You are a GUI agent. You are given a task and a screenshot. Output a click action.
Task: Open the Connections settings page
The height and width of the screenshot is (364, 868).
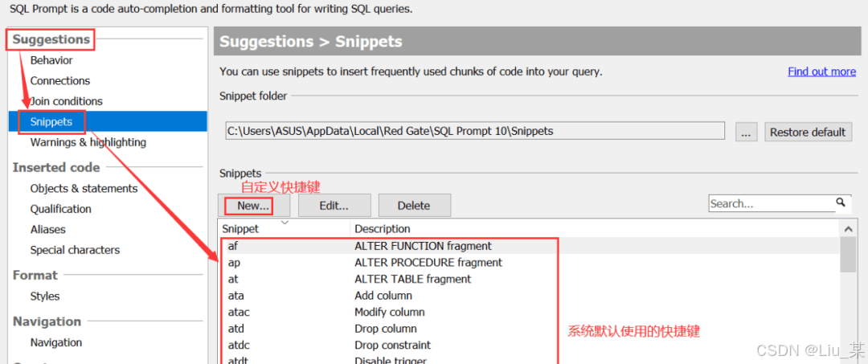click(x=60, y=80)
